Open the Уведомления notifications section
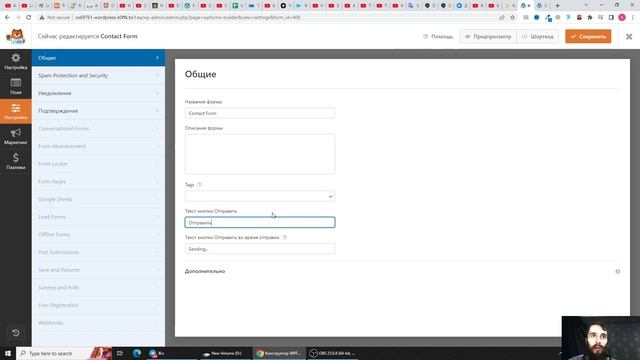 click(98, 93)
